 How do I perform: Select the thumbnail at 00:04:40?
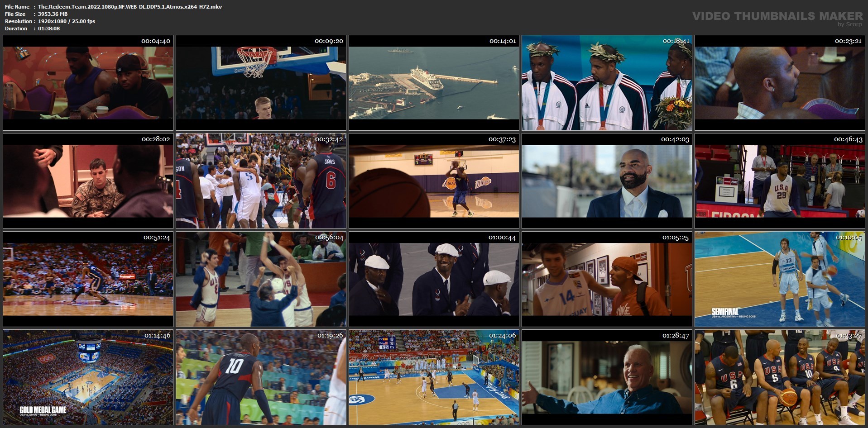pos(88,83)
